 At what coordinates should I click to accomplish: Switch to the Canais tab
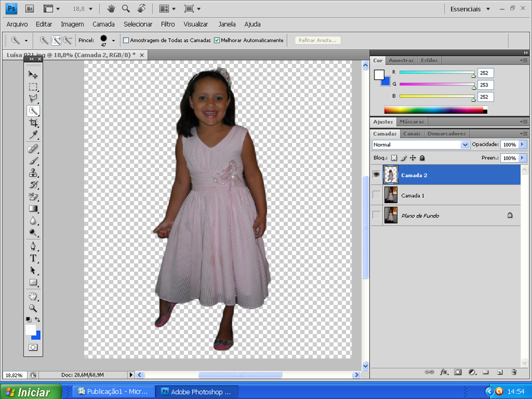coord(412,133)
